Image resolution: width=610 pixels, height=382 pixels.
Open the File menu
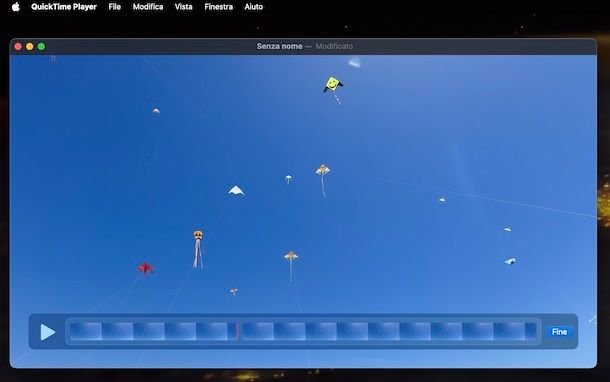[114, 7]
